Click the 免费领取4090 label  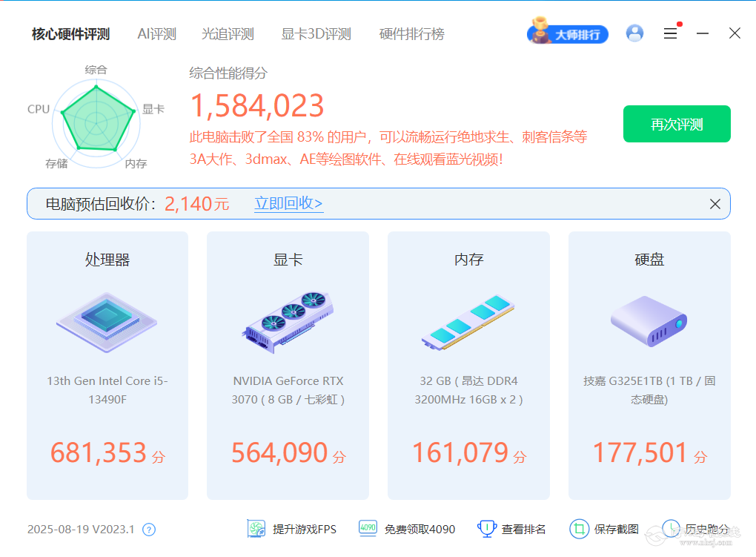coord(420,530)
